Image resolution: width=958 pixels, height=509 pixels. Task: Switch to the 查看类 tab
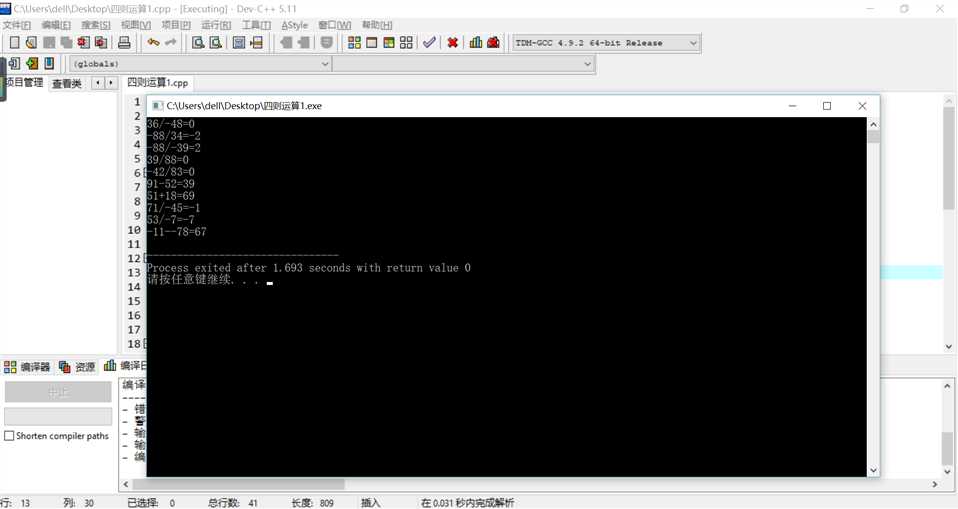[67, 83]
